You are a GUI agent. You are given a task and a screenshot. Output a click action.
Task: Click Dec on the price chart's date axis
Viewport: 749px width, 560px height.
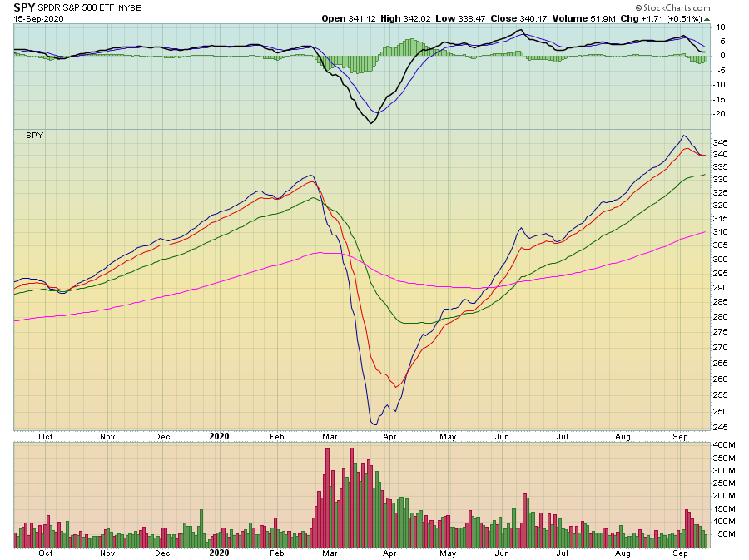[162, 437]
